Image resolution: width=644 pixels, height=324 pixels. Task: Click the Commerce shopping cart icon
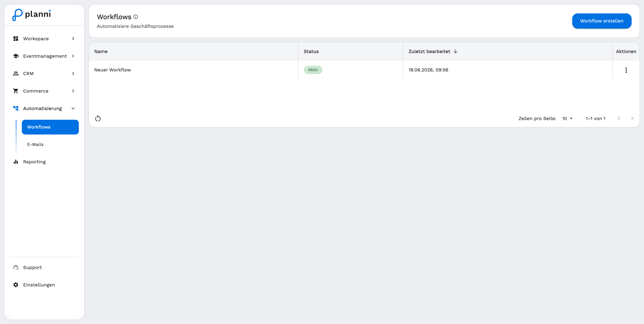(16, 91)
